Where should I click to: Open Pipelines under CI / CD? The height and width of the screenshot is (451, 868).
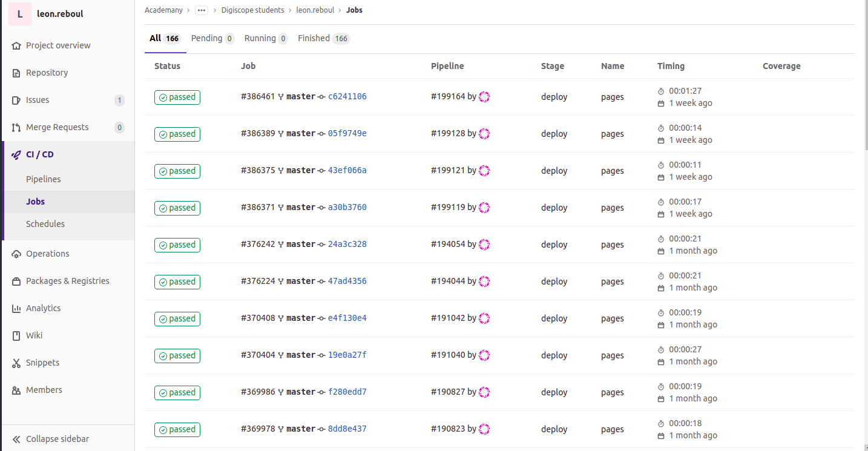coord(44,179)
